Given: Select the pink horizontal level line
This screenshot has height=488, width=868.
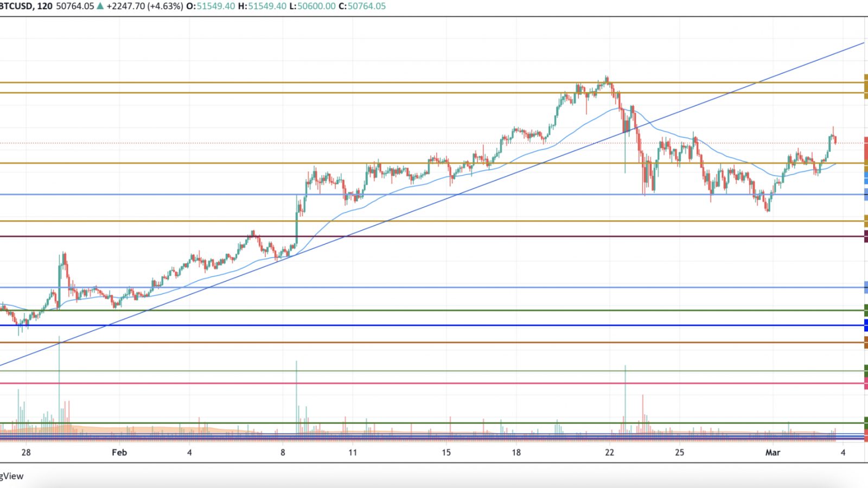Looking at the screenshot, I should tap(432, 383).
